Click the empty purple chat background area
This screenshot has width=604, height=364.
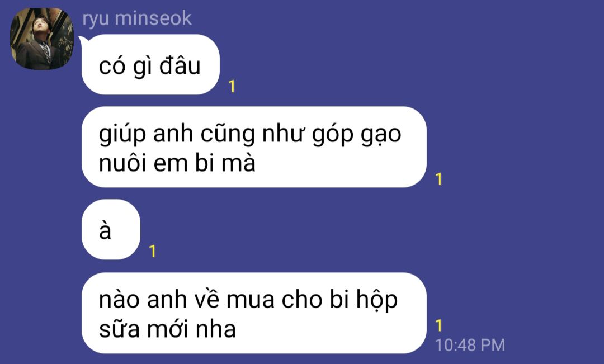[516, 154]
